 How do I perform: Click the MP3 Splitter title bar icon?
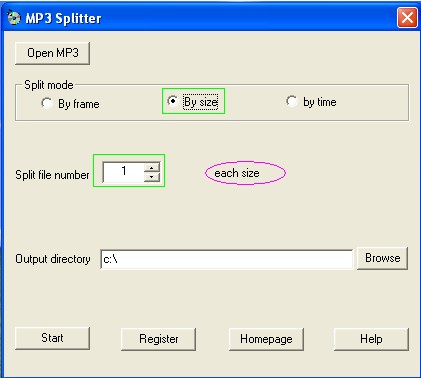coord(13,18)
